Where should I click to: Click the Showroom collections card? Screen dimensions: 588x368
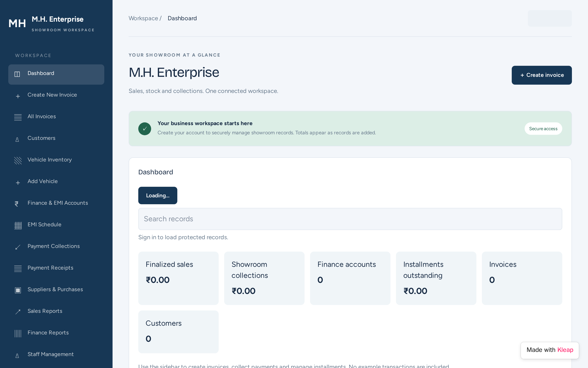coord(264,278)
